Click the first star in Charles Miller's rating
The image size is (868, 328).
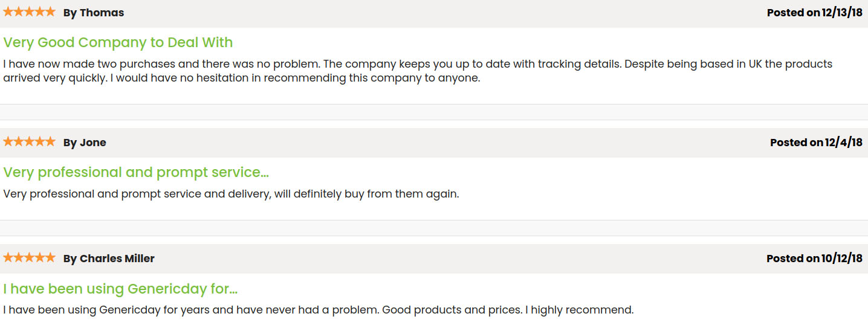tap(8, 258)
